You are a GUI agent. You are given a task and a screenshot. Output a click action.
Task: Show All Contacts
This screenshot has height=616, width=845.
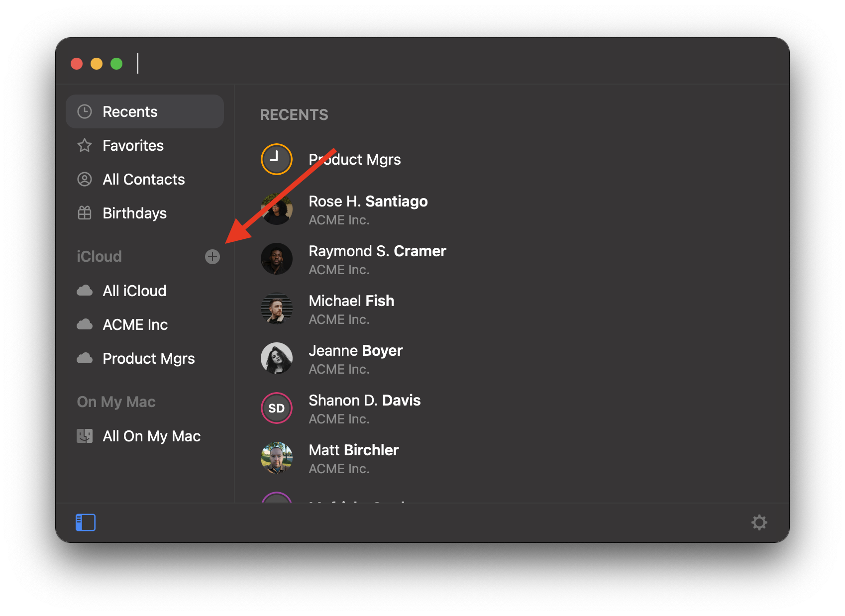(x=145, y=179)
